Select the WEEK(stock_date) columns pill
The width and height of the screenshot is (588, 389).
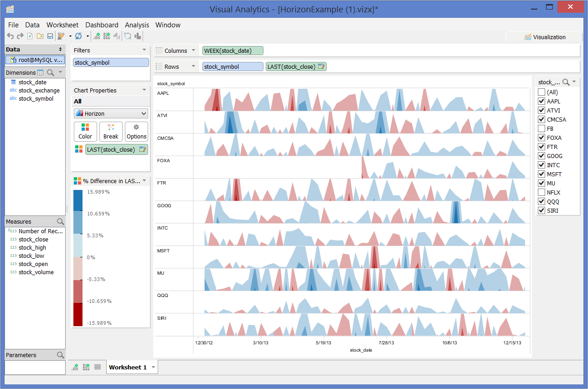coord(233,51)
